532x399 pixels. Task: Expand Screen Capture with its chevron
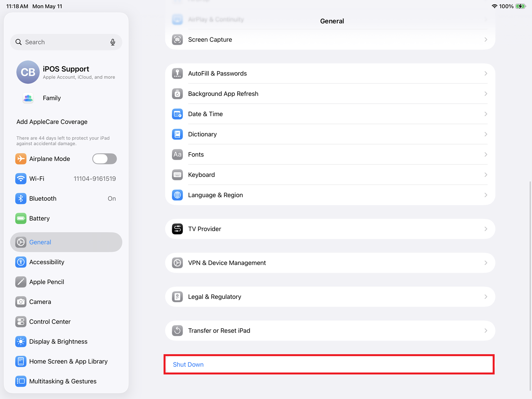click(x=486, y=40)
